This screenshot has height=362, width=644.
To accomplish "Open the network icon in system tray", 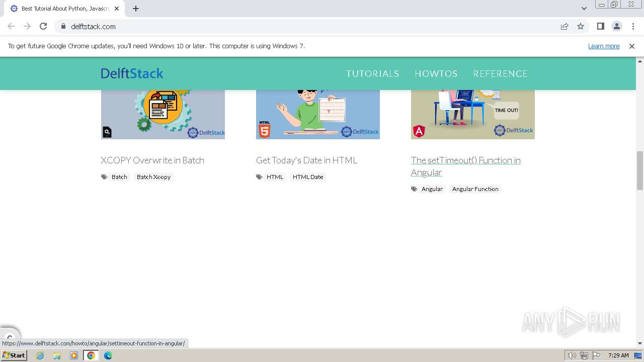I will coord(584,355).
